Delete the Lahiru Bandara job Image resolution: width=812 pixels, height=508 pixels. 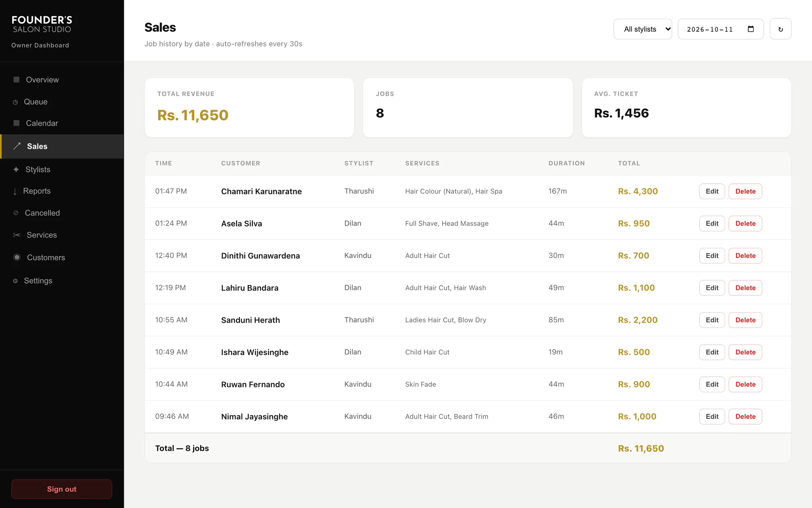tap(745, 288)
